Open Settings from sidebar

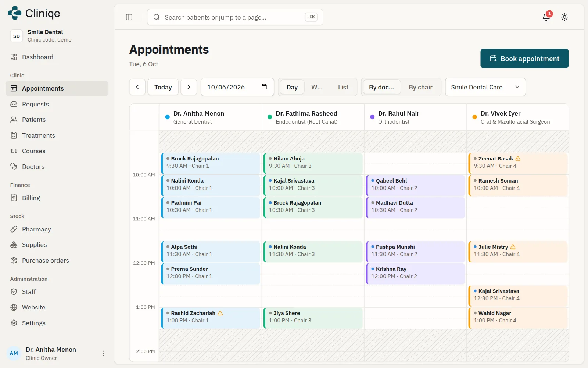(57, 323)
